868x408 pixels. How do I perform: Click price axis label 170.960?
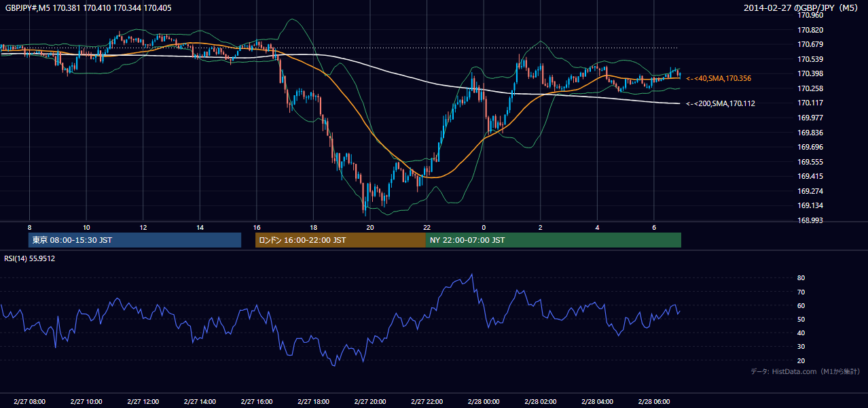810,15
